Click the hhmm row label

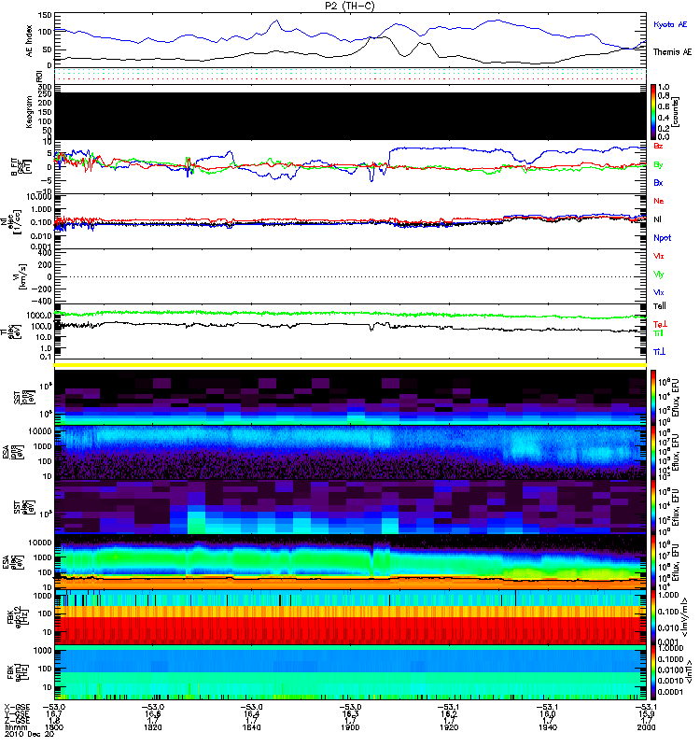[x=14, y=727]
